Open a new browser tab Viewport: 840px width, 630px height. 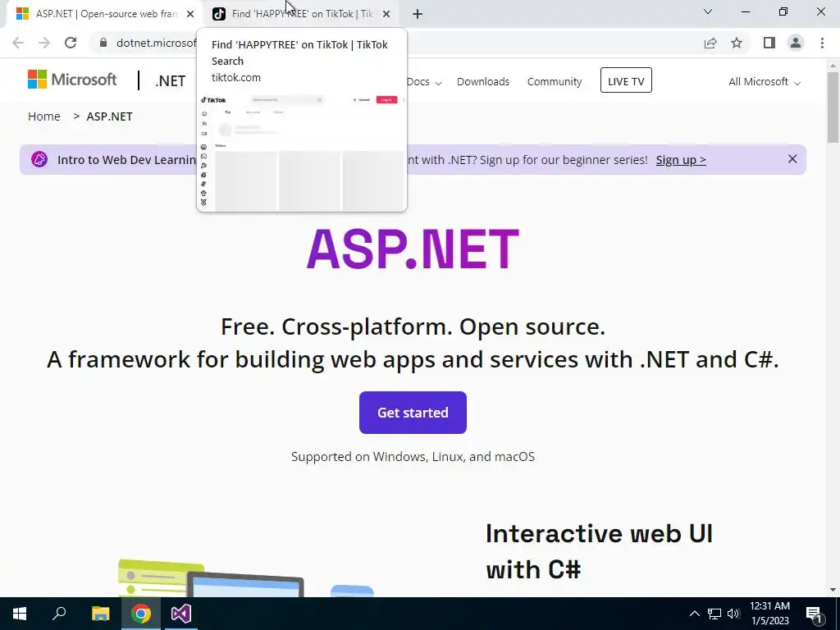tap(418, 14)
